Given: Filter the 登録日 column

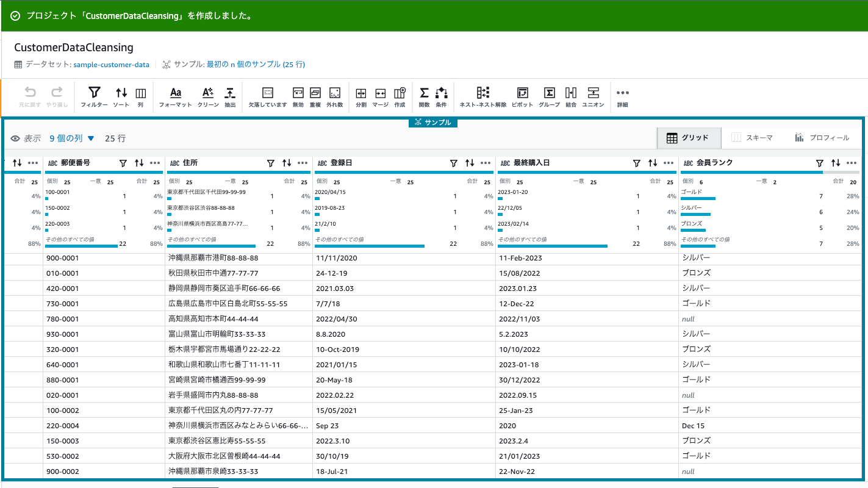Looking at the screenshot, I should coord(454,163).
